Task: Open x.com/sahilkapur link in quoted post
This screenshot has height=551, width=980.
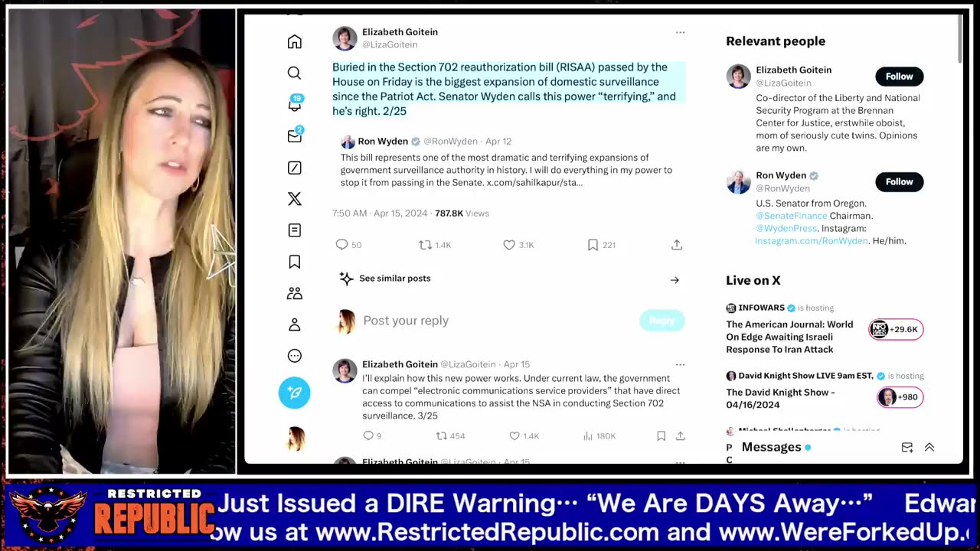Action: (x=534, y=182)
